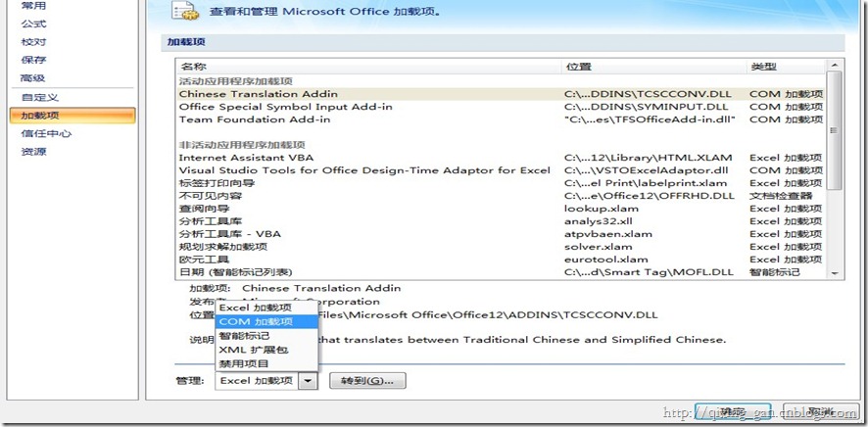Open the 常用 options category
Screen dimensions: 868x427
pos(33,6)
